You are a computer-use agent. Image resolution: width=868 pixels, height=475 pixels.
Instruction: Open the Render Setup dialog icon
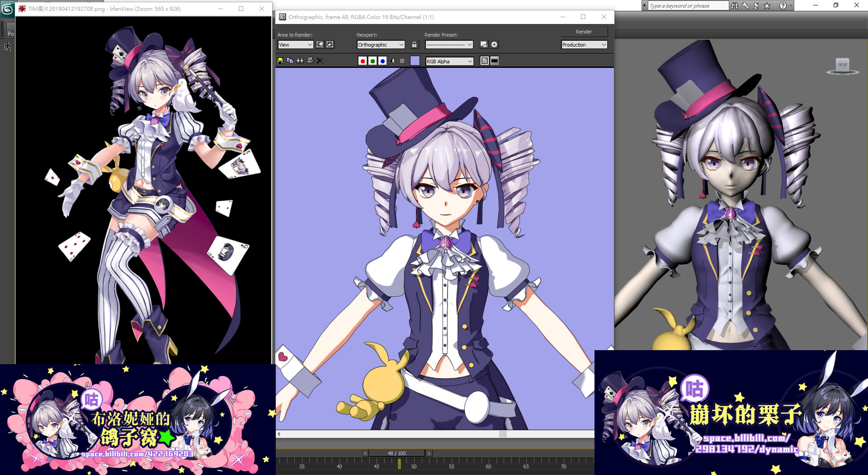[484, 44]
